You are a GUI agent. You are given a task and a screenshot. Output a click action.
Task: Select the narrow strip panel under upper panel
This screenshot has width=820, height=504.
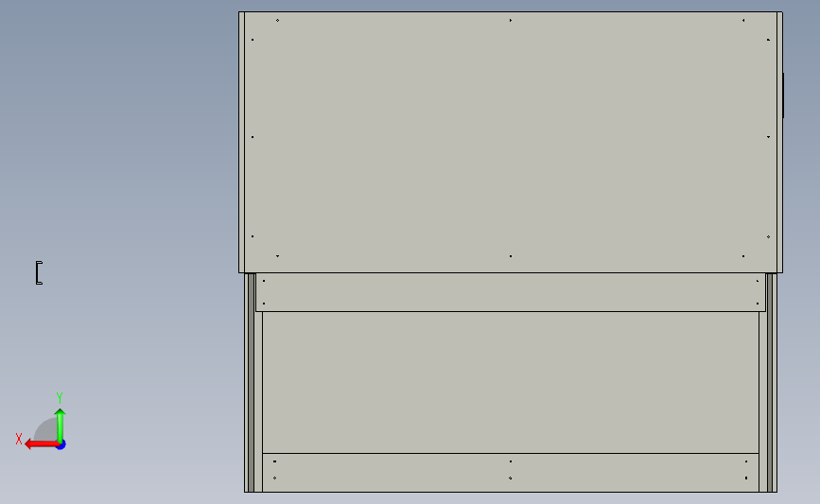point(511,292)
